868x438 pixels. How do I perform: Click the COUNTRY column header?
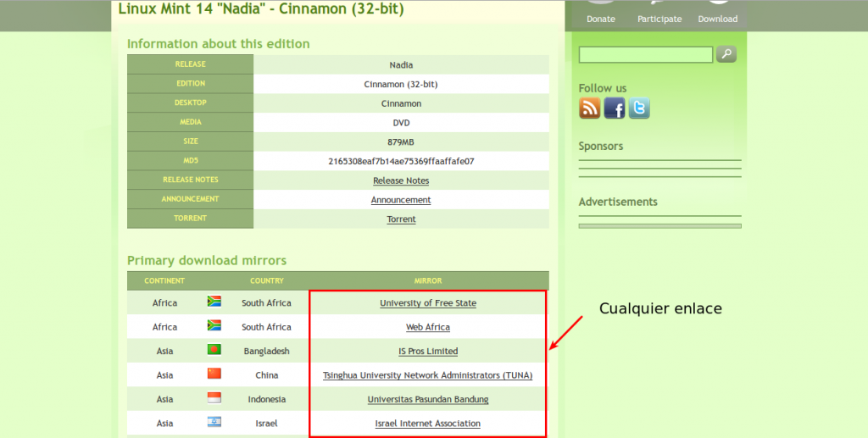tap(267, 281)
